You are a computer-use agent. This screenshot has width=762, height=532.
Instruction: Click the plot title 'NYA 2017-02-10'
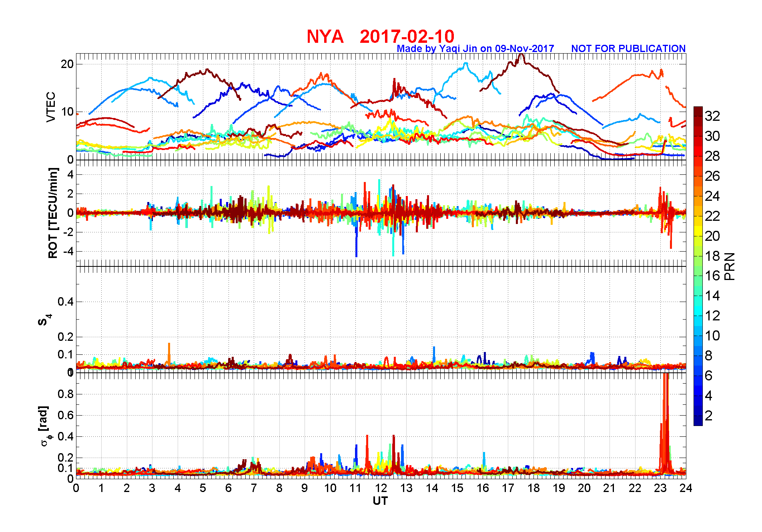click(380, 36)
